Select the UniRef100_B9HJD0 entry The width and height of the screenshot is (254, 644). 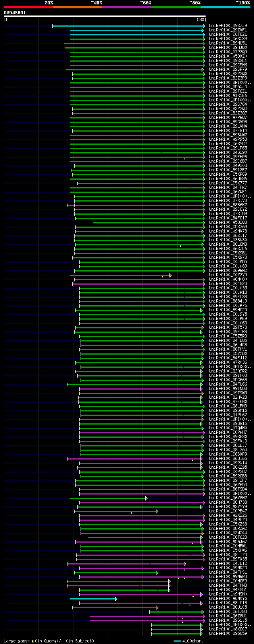tap(228, 47)
